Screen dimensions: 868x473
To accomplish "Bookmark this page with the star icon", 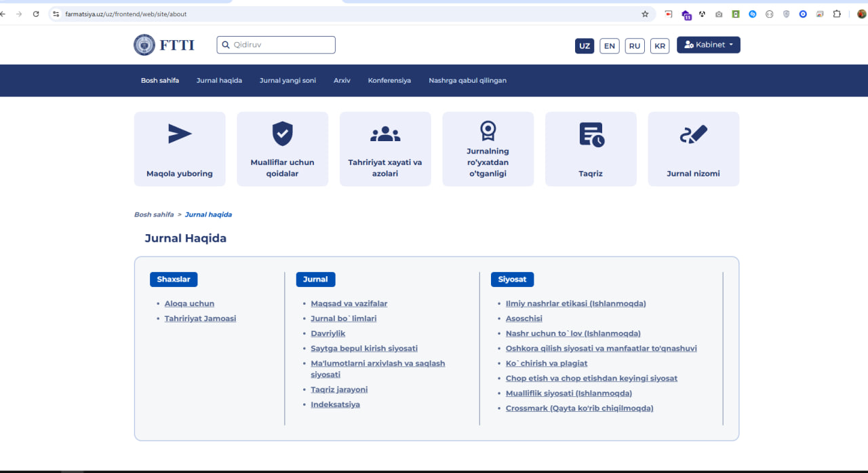I will [645, 14].
